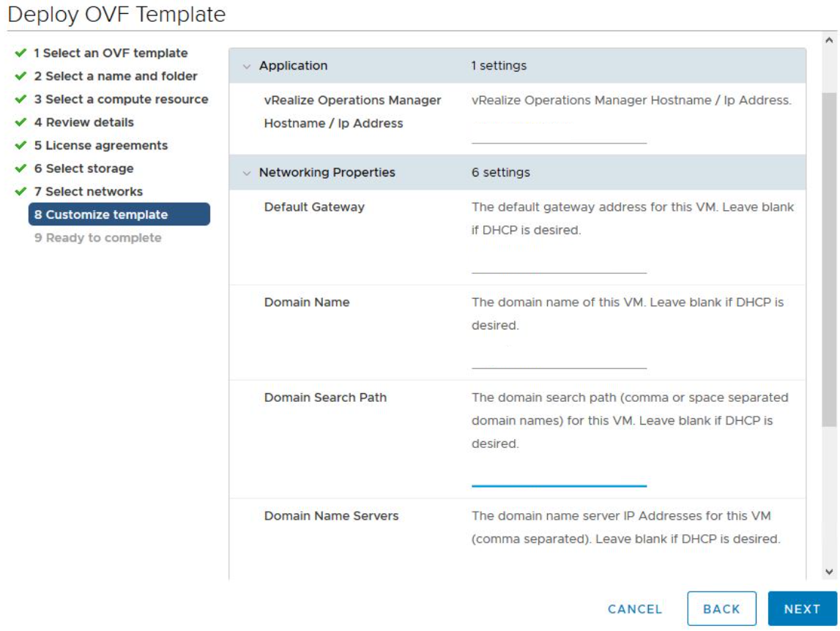Click the green checkmark beside Select an OVF template

(21, 53)
